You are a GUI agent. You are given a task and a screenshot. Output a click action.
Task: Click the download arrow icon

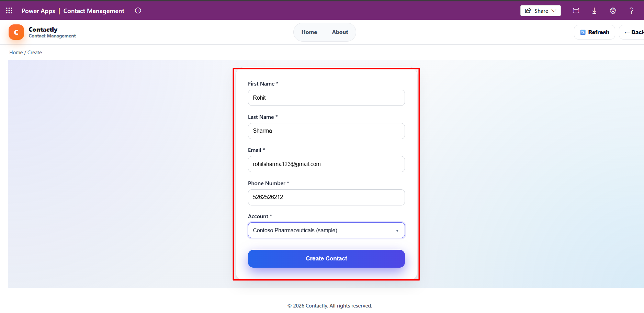(x=594, y=11)
